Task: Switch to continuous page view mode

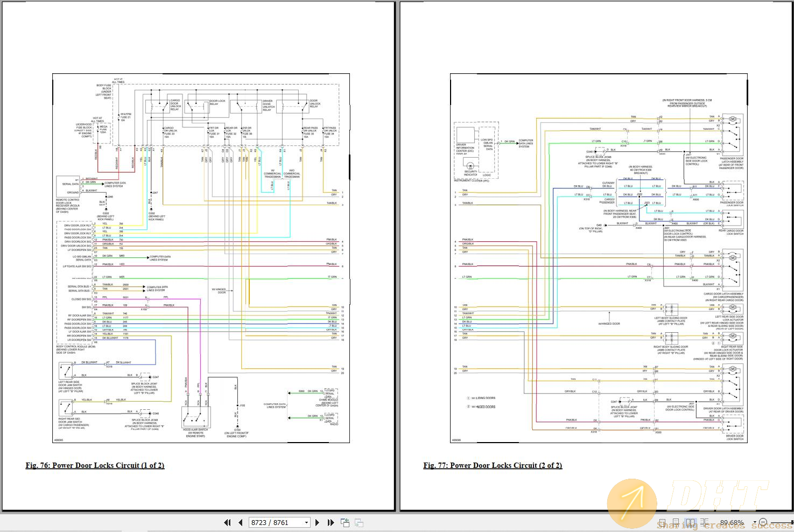Action: click(676, 522)
